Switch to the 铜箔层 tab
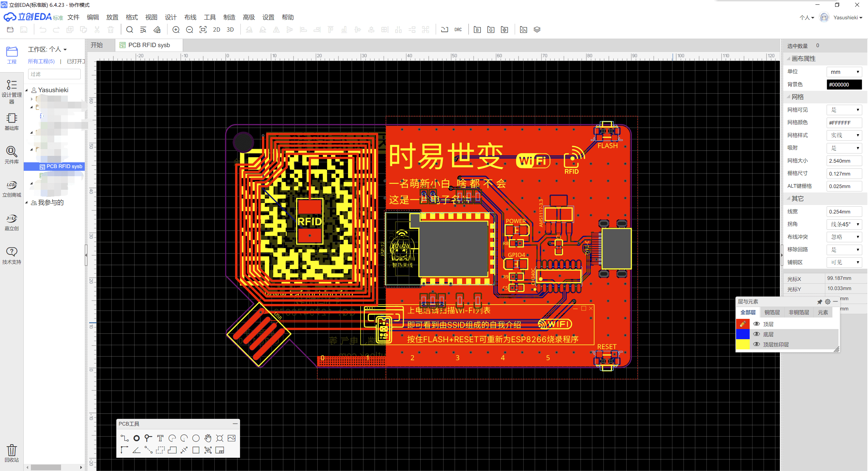Viewport: 868px width, 471px height. pyautogui.click(x=772, y=312)
